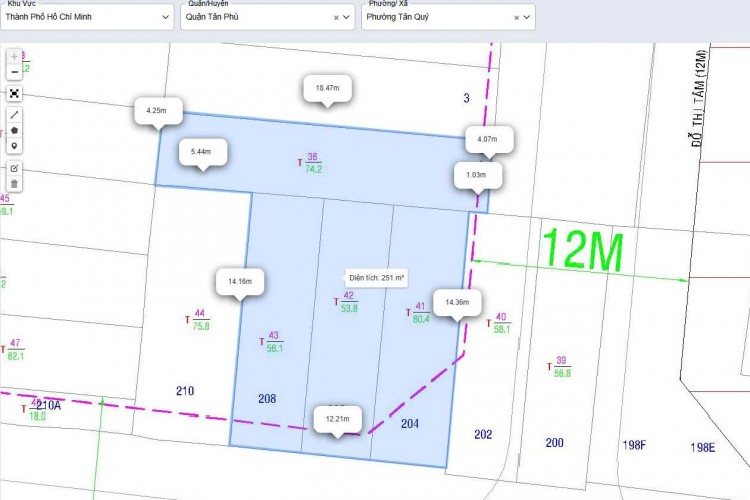Click house number 210 on map
Screen dimensions: 750x500
pos(185,391)
